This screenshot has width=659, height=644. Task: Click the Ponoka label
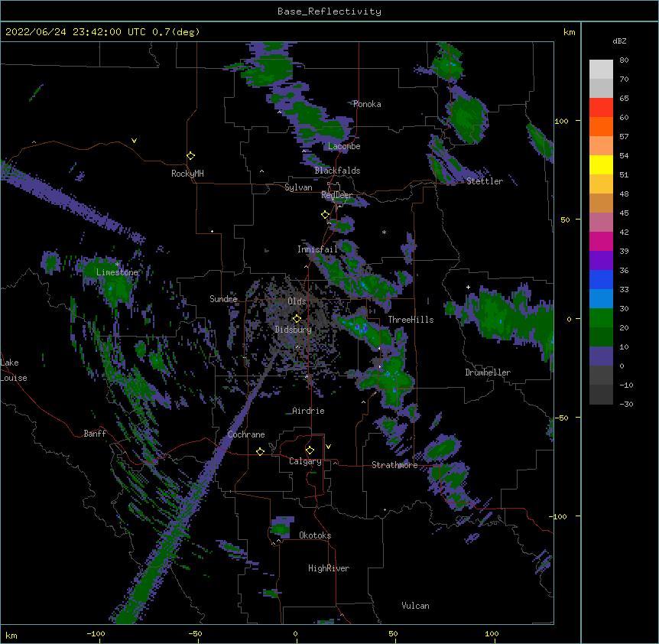tap(367, 104)
